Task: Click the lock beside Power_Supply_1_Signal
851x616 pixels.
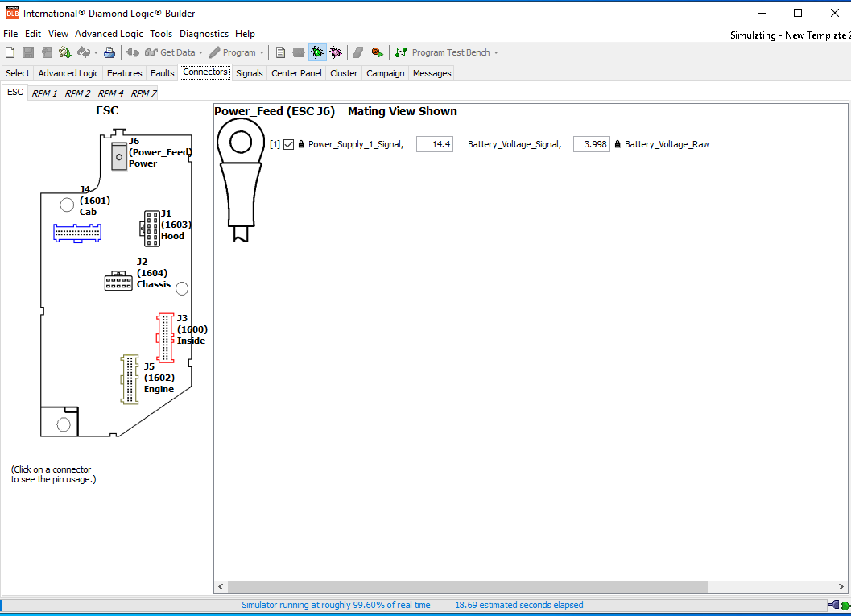Action: pyautogui.click(x=300, y=144)
